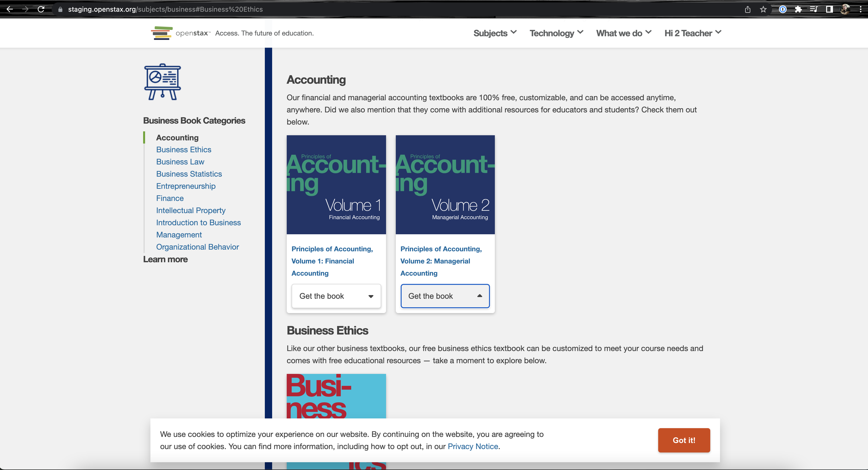Click the Business Book Categories presentation icon
The image size is (868, 470).
pos(162,82)
